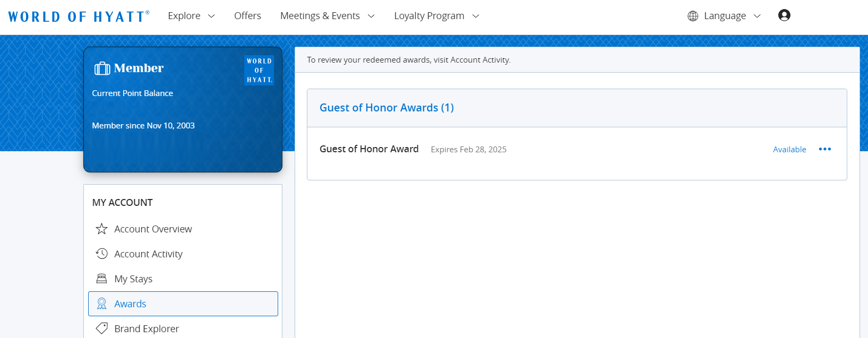Screen dimensions: 868x338
Task: Go to Offers page
Action: [x=247, y=16]
